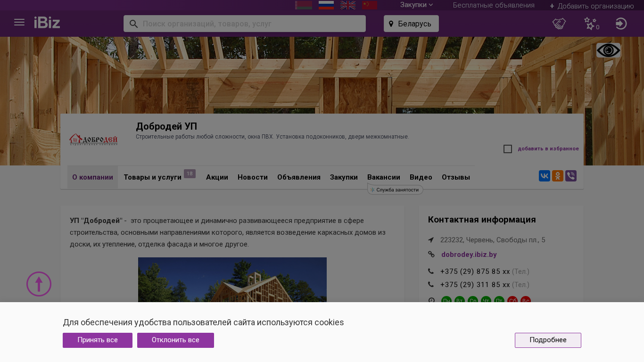Image resolution: width=644 pixels, height=362 pixels.
Task: Open the Добродей company logo
Action: [93, 140]
